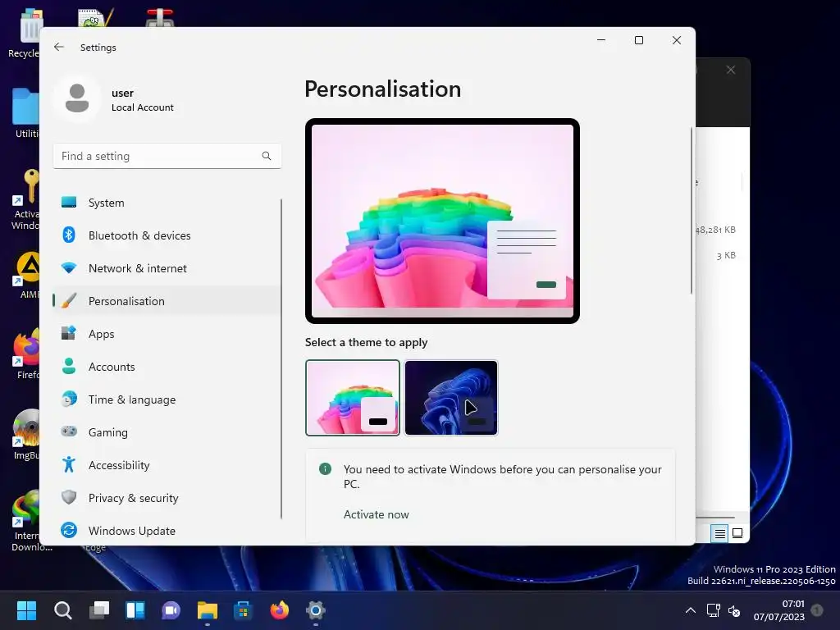This screenshot has height=630, width=840.
Task: Click the muted volume tray icon
Action: pyautogui.click(x=734, y=610)
